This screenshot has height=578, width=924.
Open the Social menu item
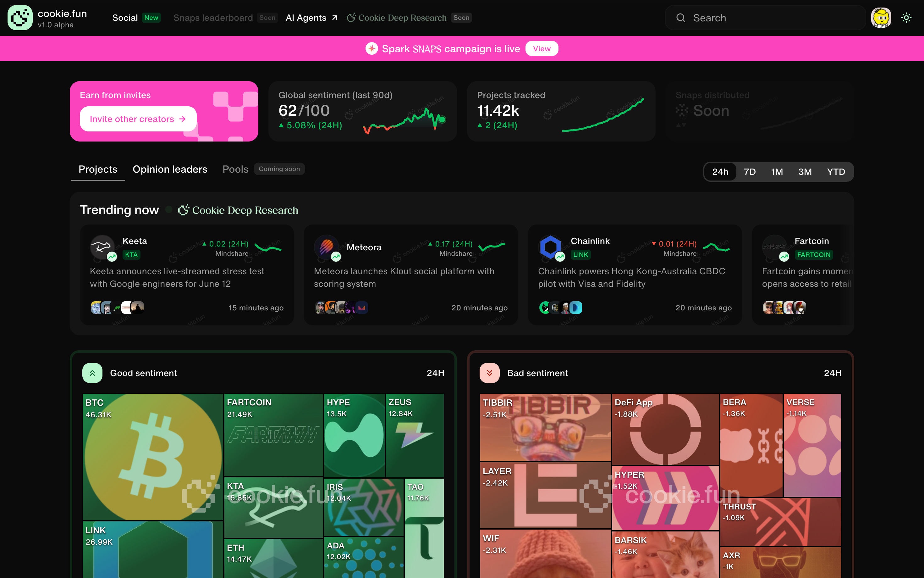[125, 18]
